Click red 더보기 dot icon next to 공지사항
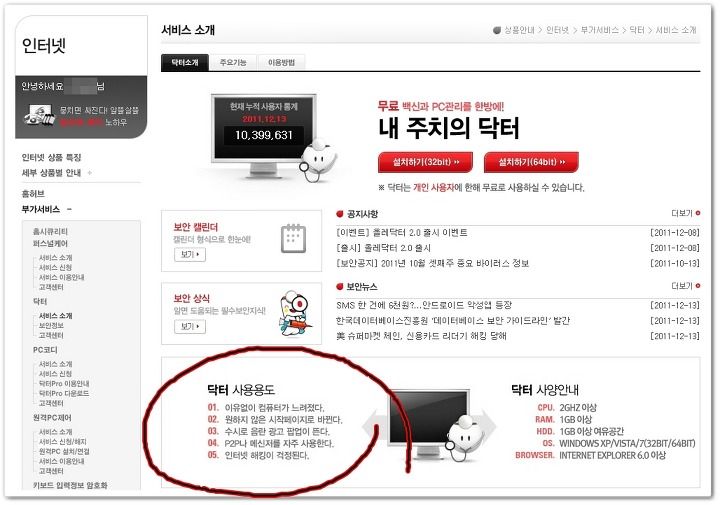This screenshot has width=720, height=505. 698,213
